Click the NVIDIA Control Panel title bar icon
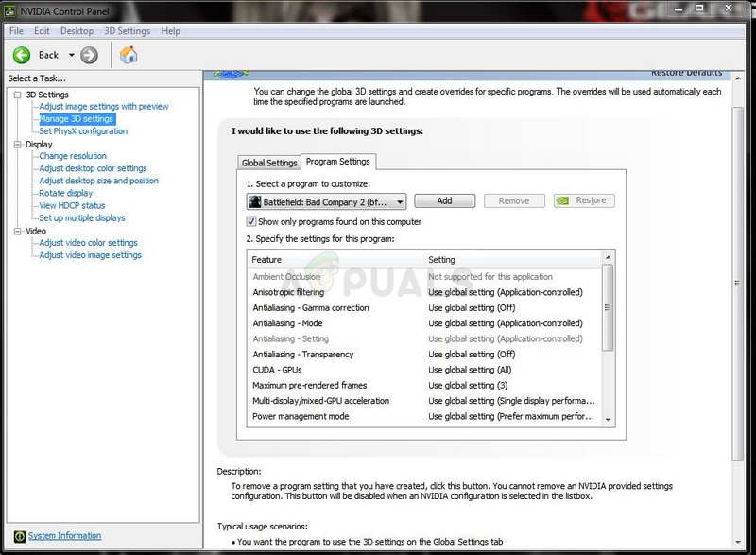The height and width of the screenshot is (555, 756). point(9,10)
